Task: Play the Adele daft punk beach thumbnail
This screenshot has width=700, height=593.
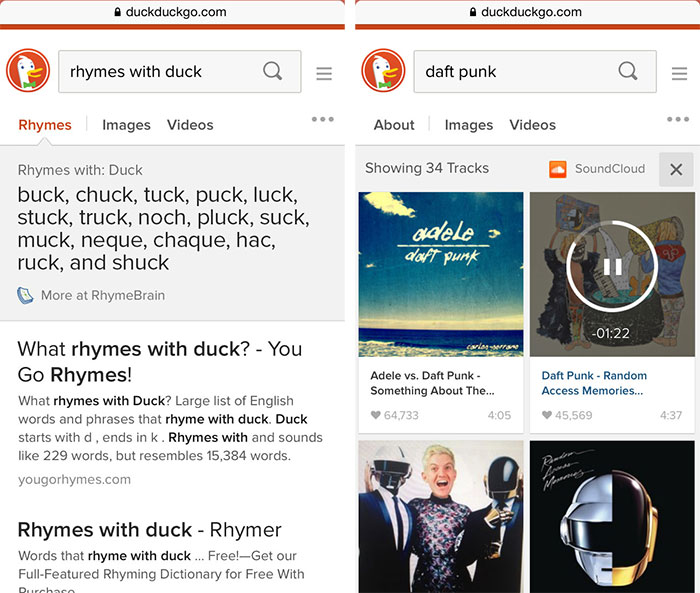Action: tap(441, 274)
